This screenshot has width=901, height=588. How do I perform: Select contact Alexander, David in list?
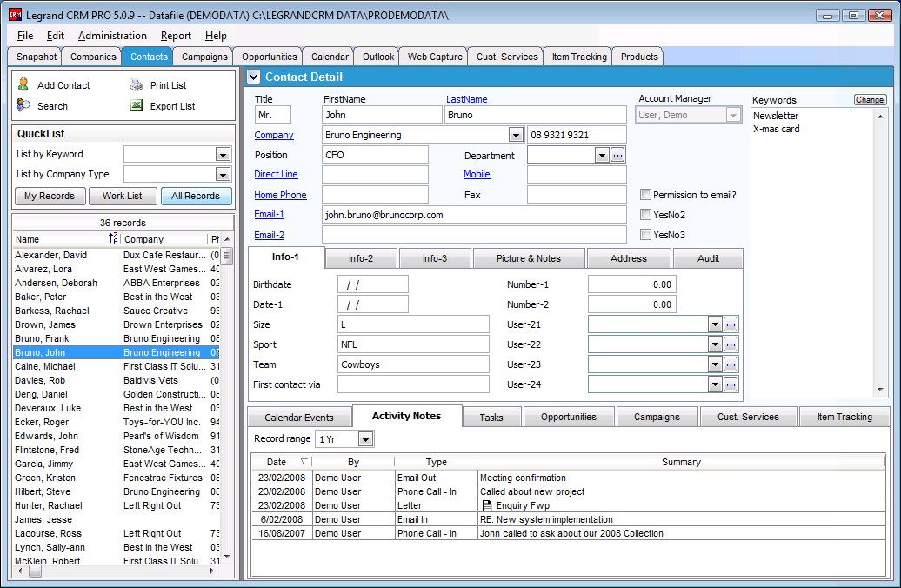point(116,255)
